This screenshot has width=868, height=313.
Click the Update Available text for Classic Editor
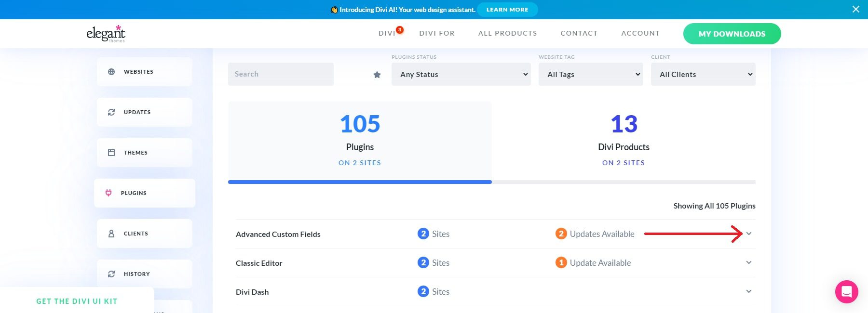click(600, 263)
